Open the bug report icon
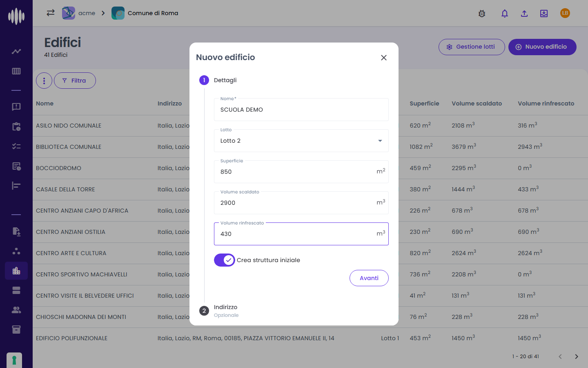588x368 pixels. 482,13
